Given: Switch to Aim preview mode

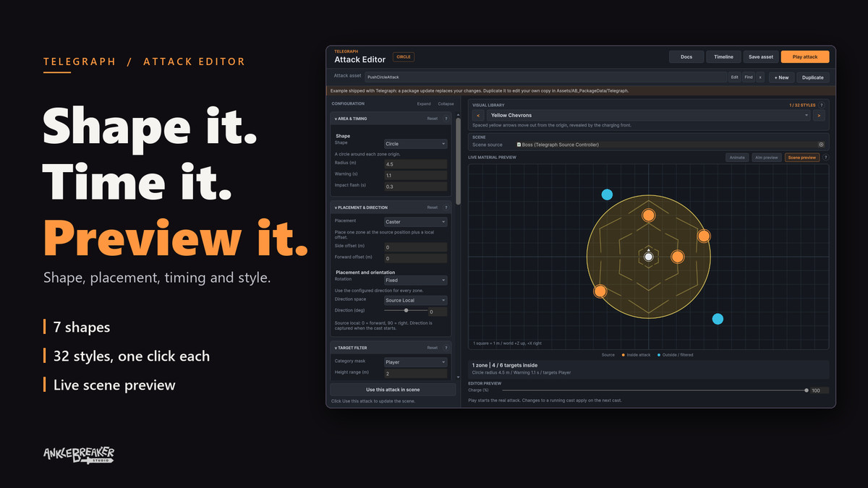Looking at the screenshot, I should pos(766,157).
